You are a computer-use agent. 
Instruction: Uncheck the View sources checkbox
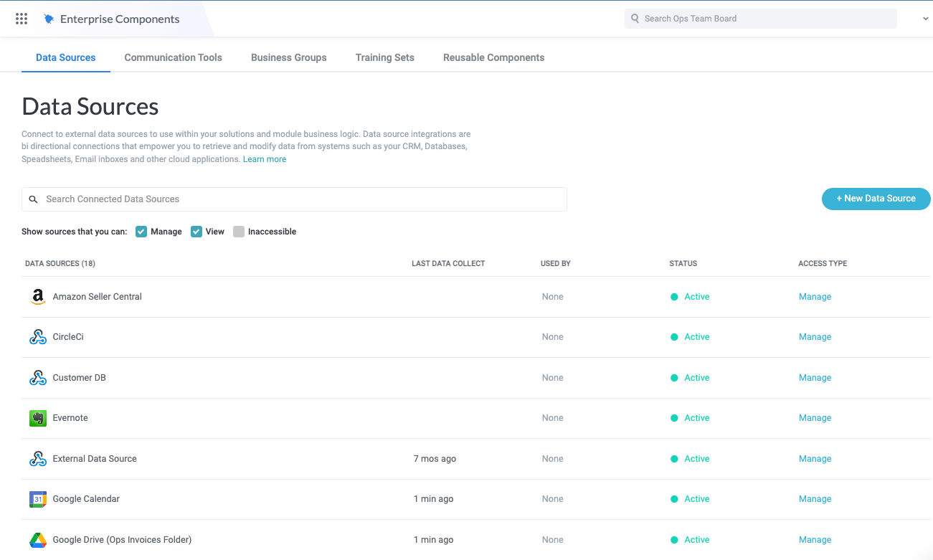(x=196, y=232)
